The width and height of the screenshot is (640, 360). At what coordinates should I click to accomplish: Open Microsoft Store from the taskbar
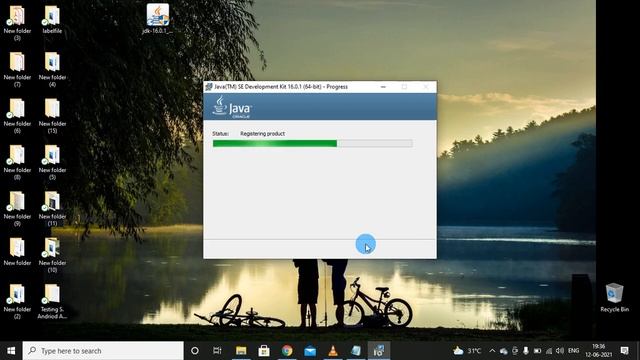click(x=264, y=351)
